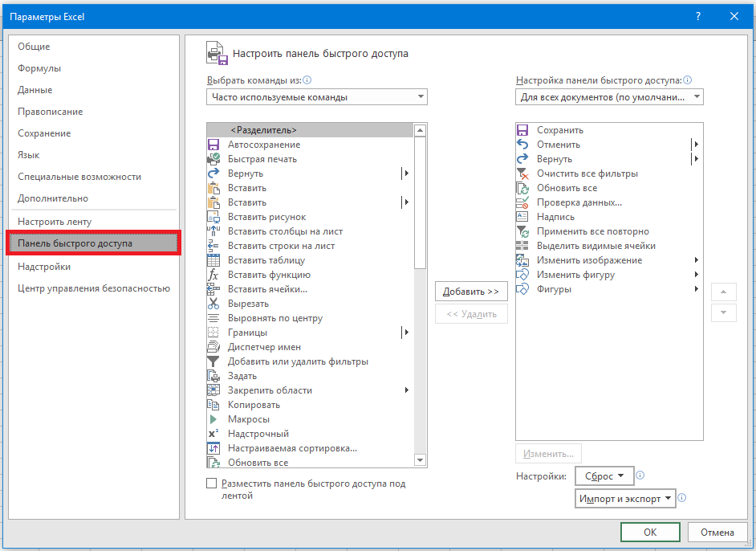Open the Импорт и экспорт dropdown
Screen dimensions: 756x551
pos(625,499)
